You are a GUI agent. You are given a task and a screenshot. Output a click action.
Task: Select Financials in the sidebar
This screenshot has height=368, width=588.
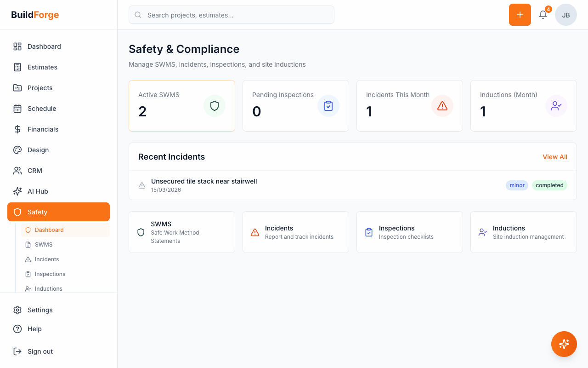click(x=44, y=129)
